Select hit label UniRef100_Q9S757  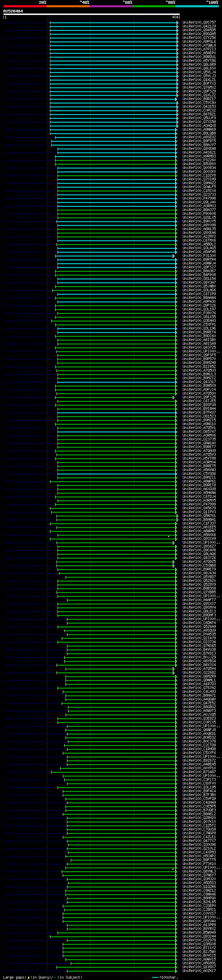coord(199,23)
